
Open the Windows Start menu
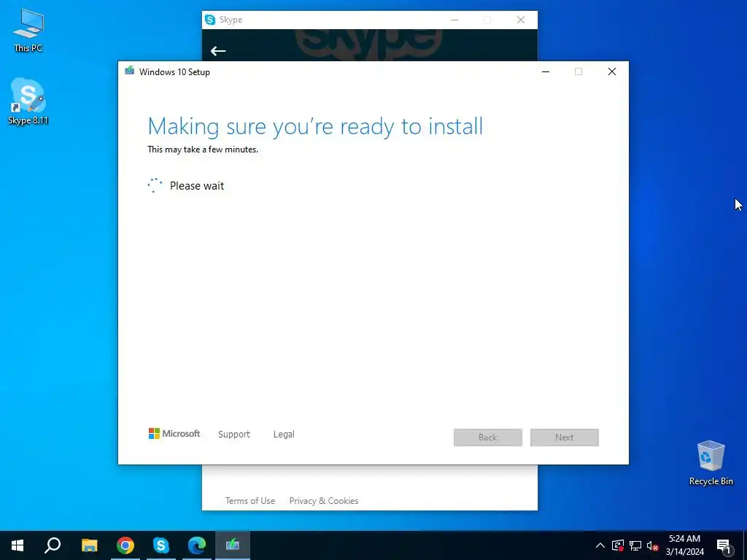pos(18,545)
